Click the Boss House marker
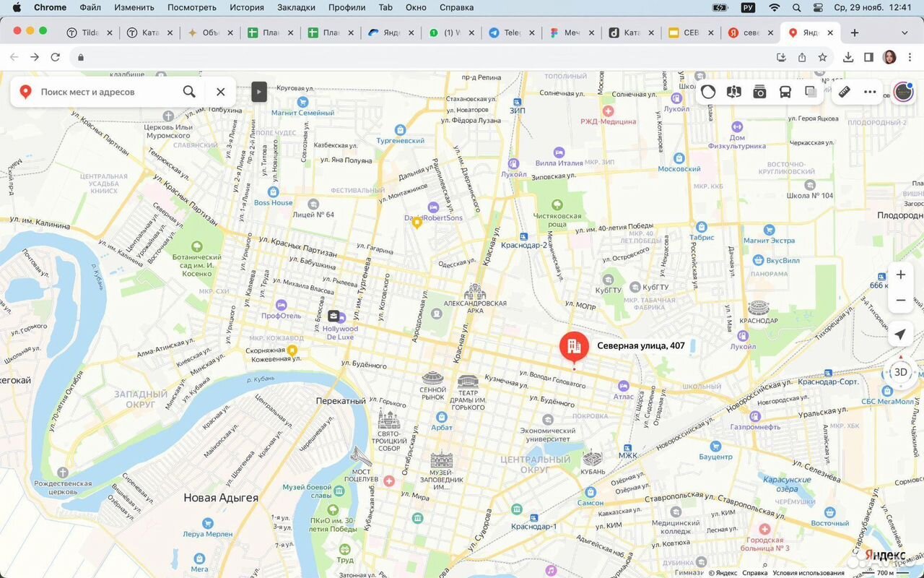The image size is (924, 578). pos(273,192)
